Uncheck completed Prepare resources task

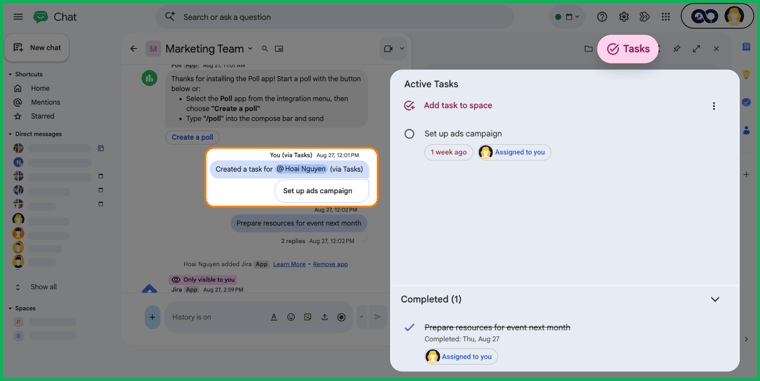410,328
